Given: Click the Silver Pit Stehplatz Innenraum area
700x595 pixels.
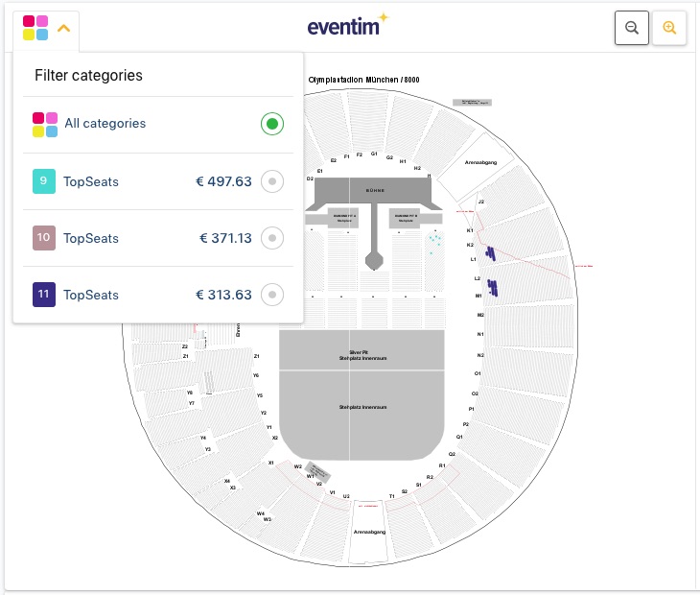Looking at the screenshot, I should 362,350.
